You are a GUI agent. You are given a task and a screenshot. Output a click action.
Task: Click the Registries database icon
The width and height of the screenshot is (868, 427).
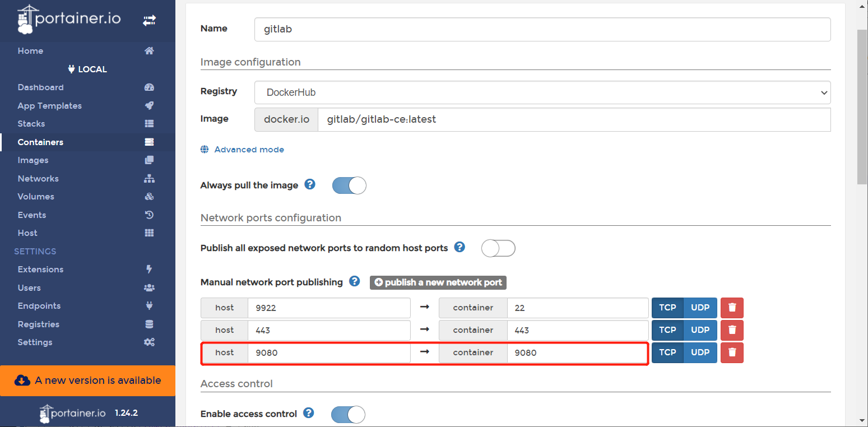149,324
